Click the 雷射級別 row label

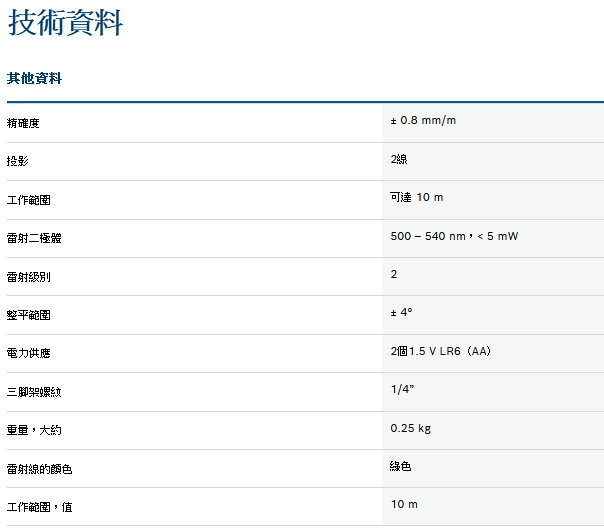click(x=28, y=276)
